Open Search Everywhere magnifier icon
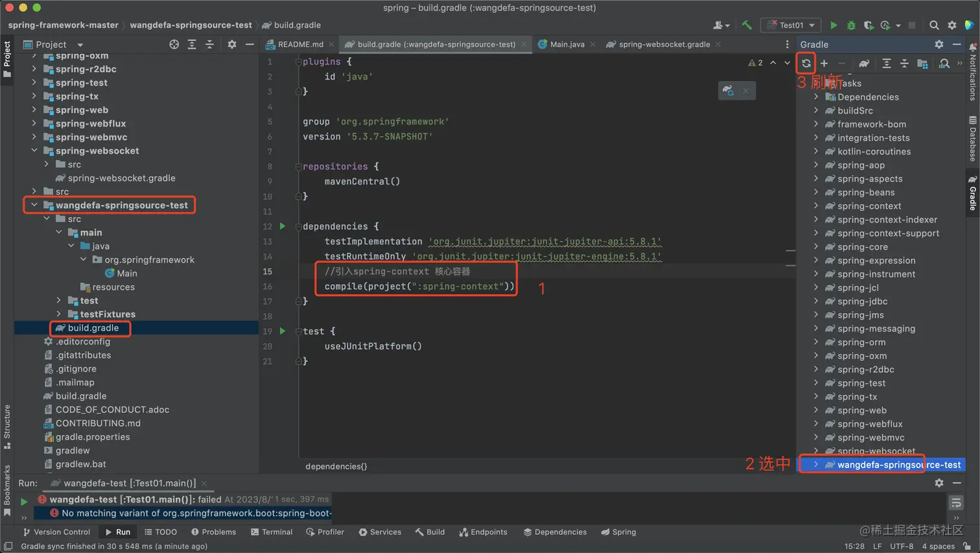The width and height of the screenshot is (980, 553). point(934,25)
